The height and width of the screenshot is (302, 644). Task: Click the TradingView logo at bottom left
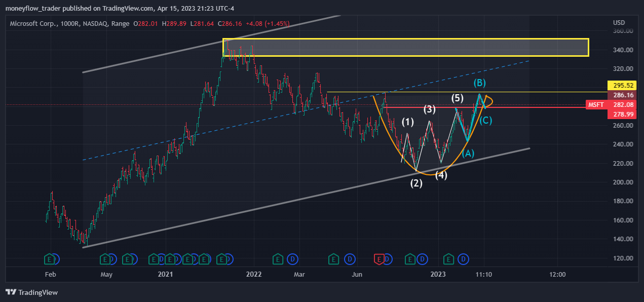(x=31, y=292)
